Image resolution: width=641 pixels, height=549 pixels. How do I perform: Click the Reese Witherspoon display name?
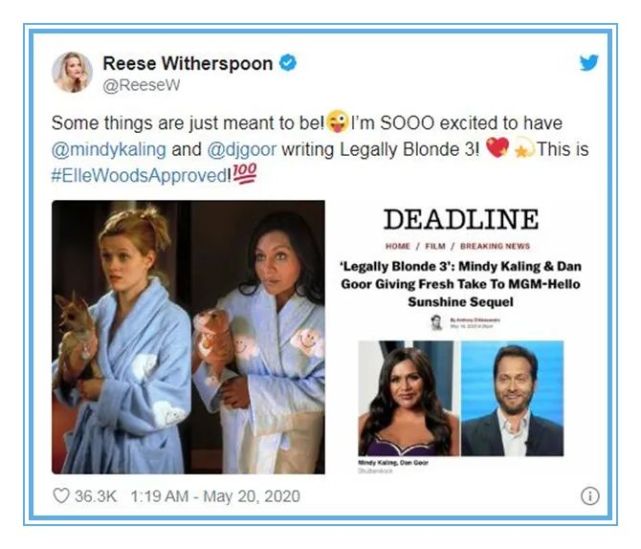click(x=188, y=63)
